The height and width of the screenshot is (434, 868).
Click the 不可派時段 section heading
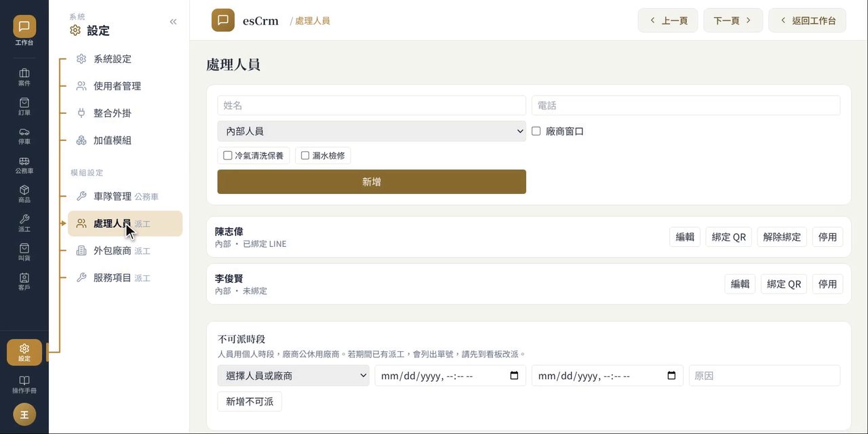coord(241,339)
